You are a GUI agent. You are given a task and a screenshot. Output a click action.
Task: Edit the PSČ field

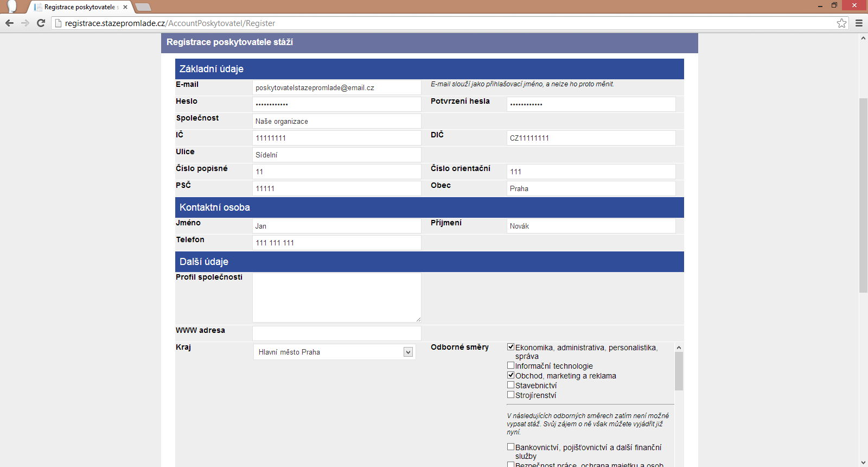point(337,188)
